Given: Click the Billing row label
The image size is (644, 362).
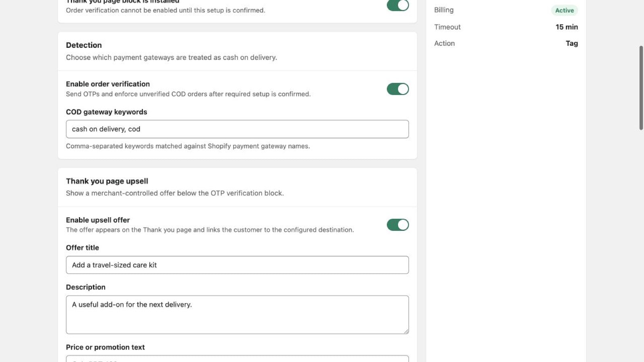Looking at the screenshot, I should pyautogui.click(x=444, y=10).
